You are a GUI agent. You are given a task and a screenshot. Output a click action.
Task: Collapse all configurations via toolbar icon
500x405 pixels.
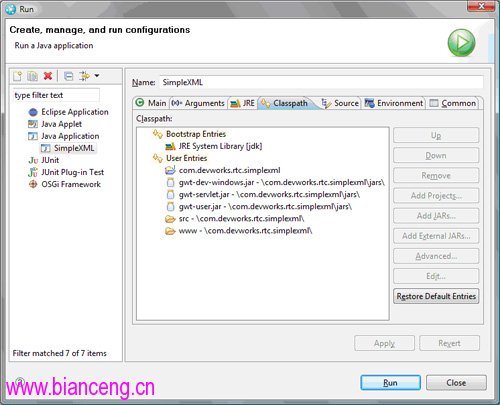(68, 76)
